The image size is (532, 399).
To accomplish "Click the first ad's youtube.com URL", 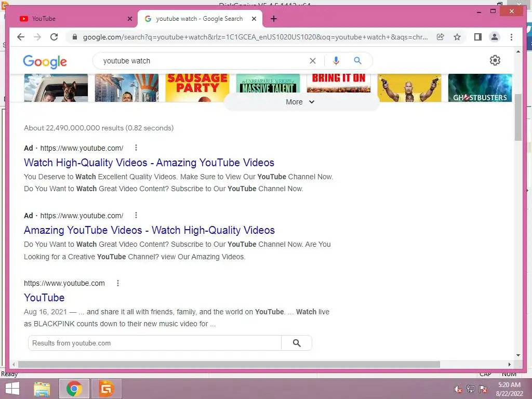I will click(82, 148).
